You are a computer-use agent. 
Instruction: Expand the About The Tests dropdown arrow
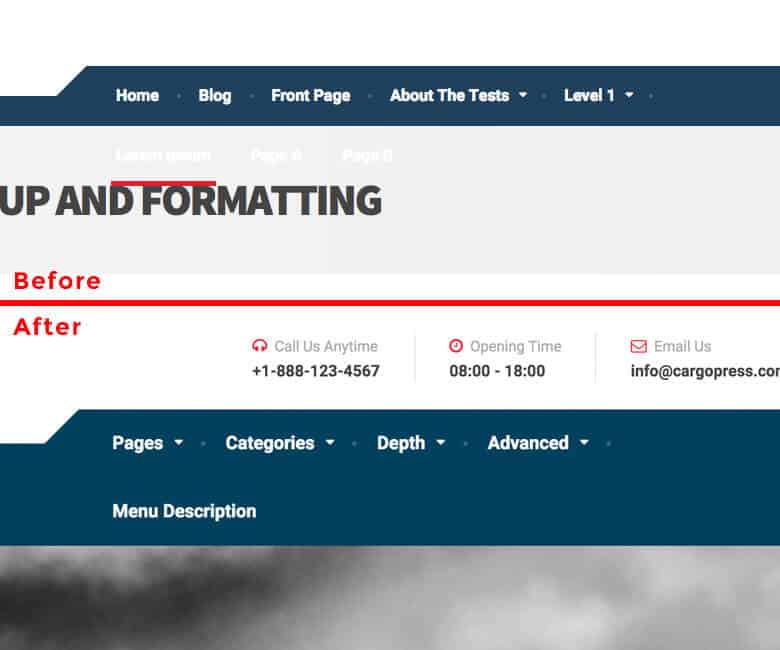pos(523,96)
